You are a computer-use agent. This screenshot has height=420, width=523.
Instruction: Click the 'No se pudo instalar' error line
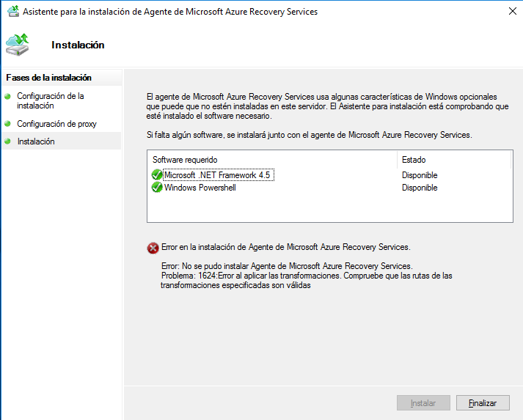tap(287, 266)
